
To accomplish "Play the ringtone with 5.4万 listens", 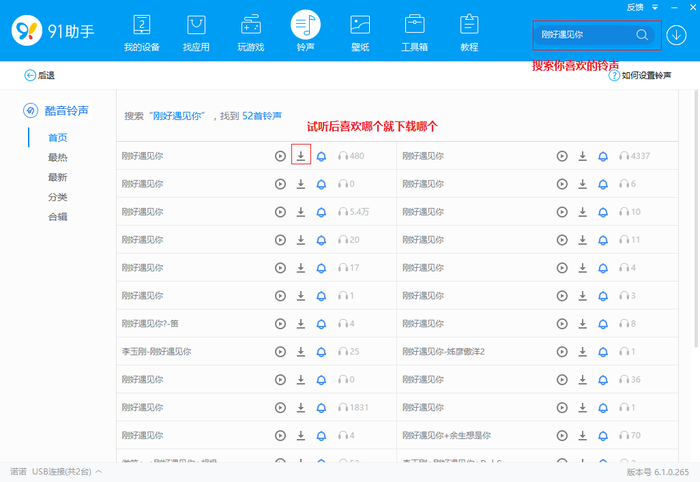I will (280, 212).
